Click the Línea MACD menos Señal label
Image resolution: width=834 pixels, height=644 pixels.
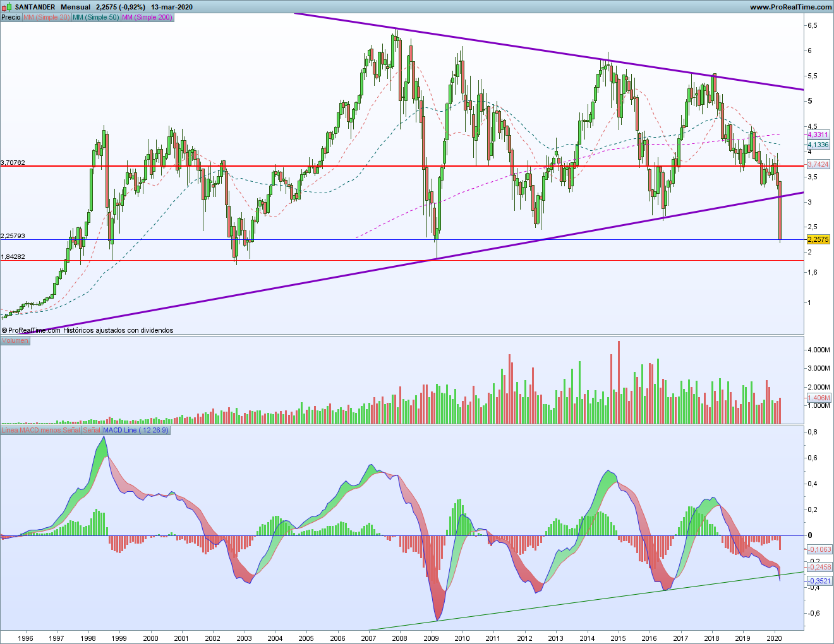[x=41, y=430]
